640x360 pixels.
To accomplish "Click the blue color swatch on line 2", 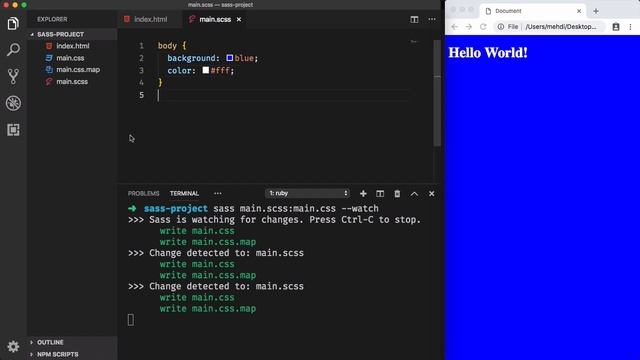I will pos(230,58).
